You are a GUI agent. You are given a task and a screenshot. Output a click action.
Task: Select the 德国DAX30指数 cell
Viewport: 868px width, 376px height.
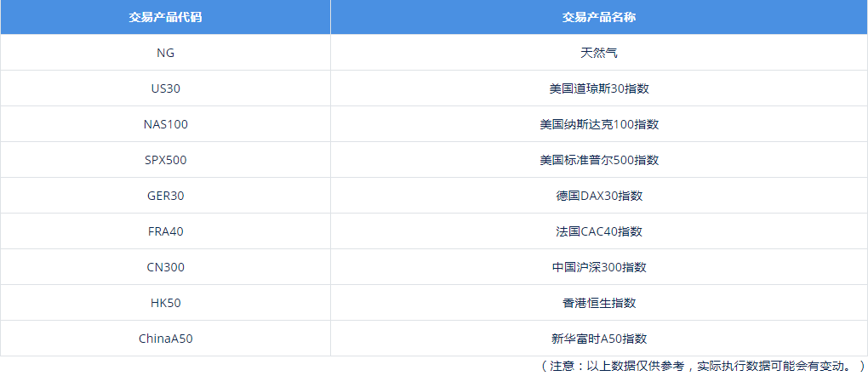pos(599,196)
